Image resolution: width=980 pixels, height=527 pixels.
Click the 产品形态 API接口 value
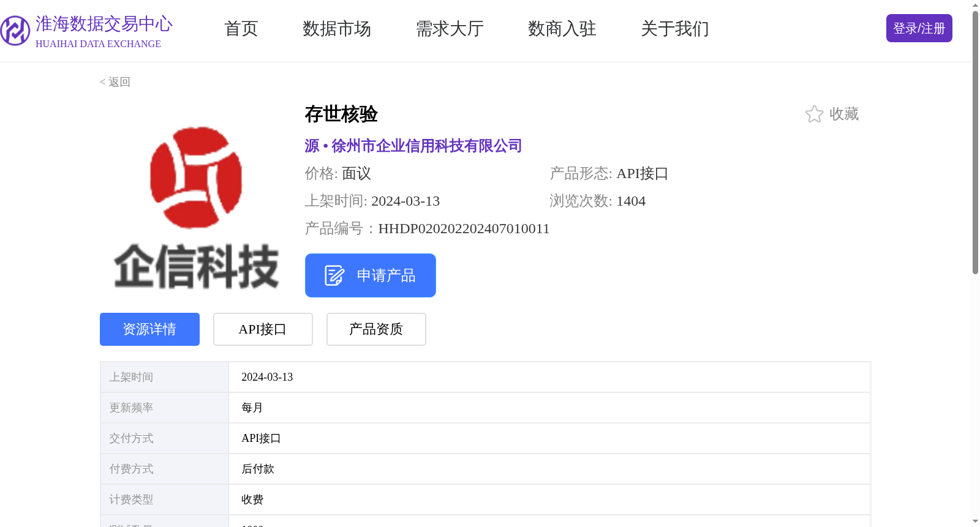pyautogui.click(x=642, y=174)
